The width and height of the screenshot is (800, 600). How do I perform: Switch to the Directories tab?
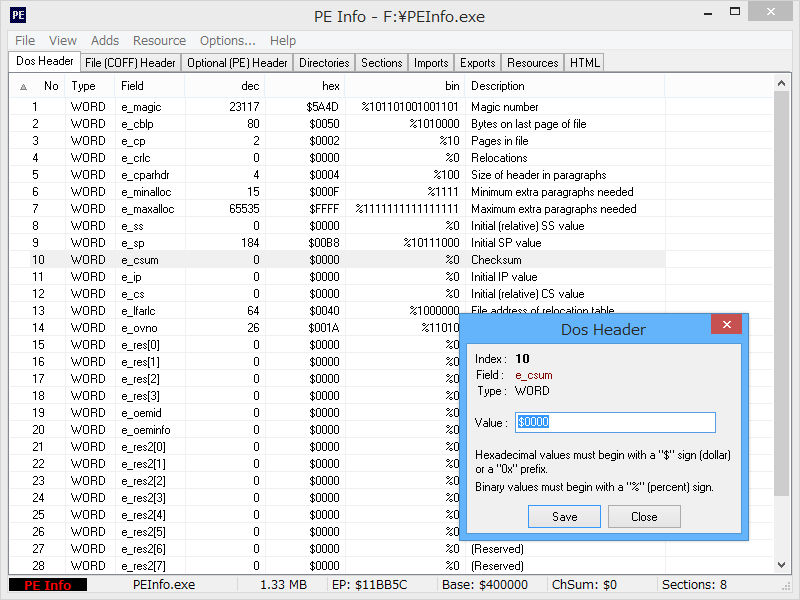(324, 63)
